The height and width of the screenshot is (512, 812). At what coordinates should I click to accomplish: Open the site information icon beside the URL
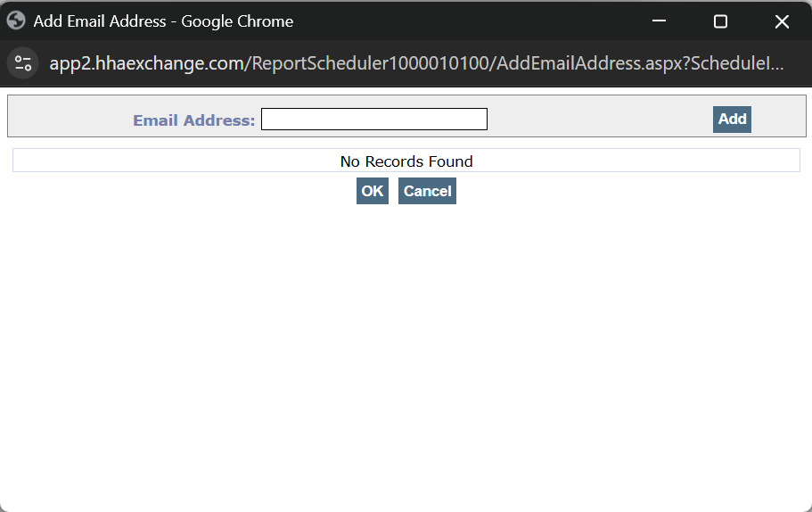pos(23,63)
